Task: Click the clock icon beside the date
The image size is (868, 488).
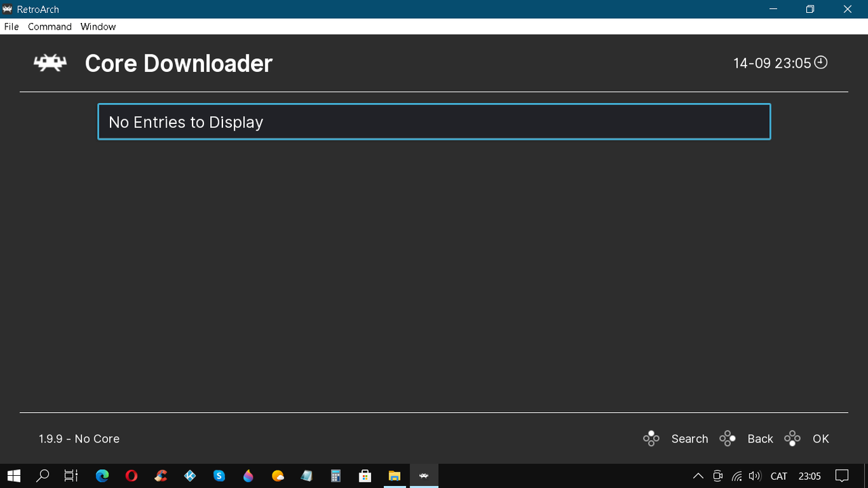Action: pyautogui.click(x=821, y=62)
